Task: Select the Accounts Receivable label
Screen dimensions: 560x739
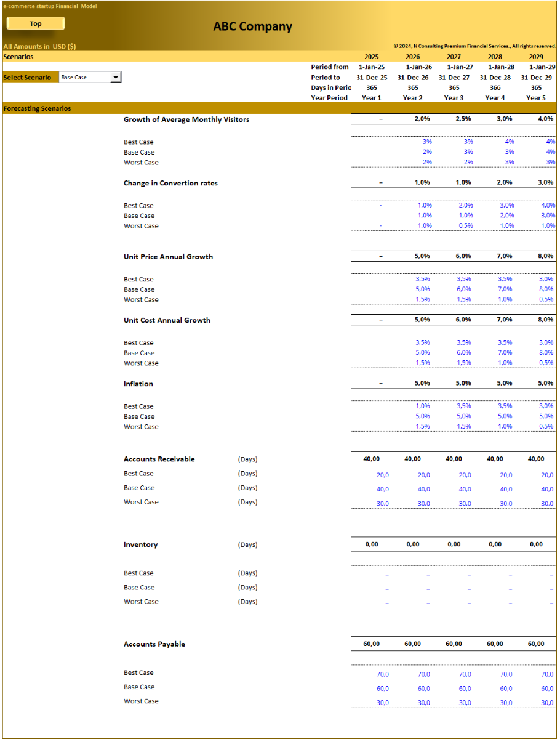Action: 159,459
